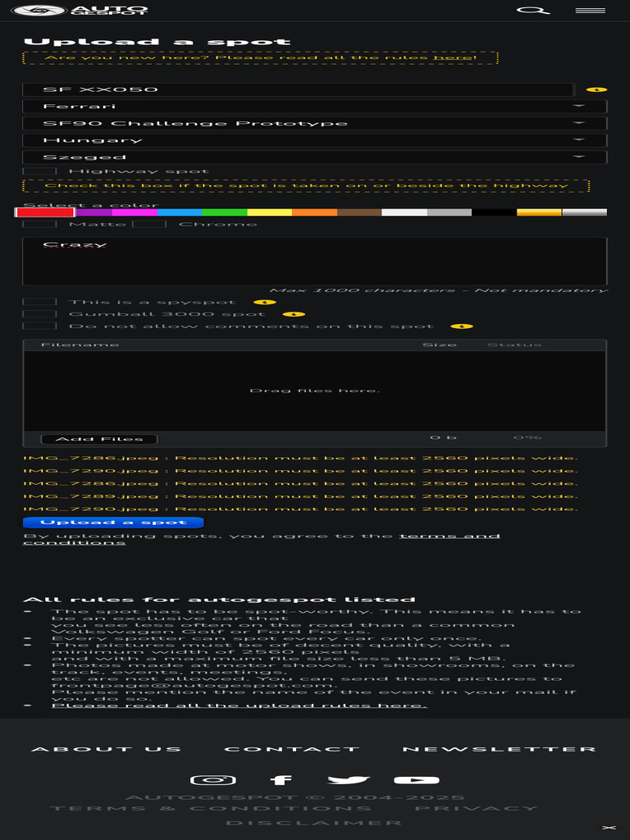The height and width of the screenshot is (840, 630).
Task: Show info icon beside license plate field
Action: click(596, 89)
